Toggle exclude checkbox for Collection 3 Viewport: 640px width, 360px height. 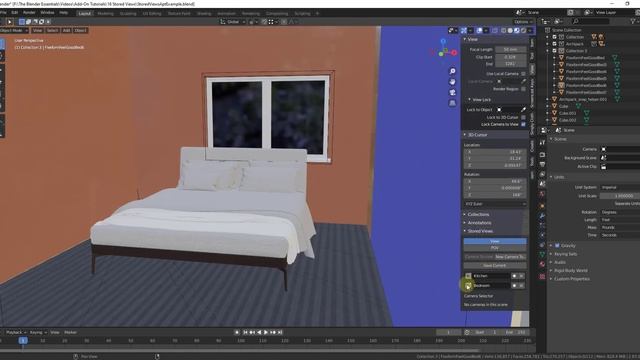pyautogui.click(x=554, y=51)
